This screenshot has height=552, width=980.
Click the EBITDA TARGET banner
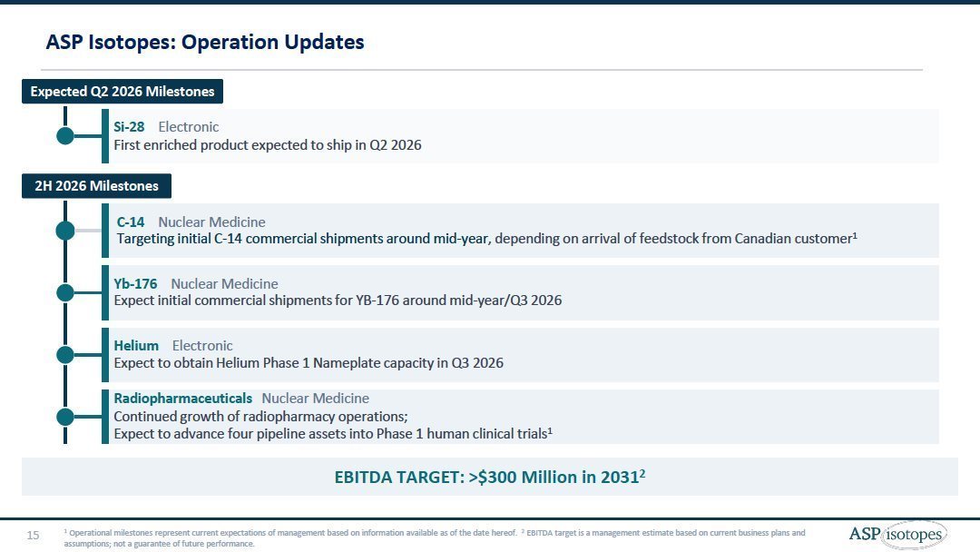click(x=489, y=477)
